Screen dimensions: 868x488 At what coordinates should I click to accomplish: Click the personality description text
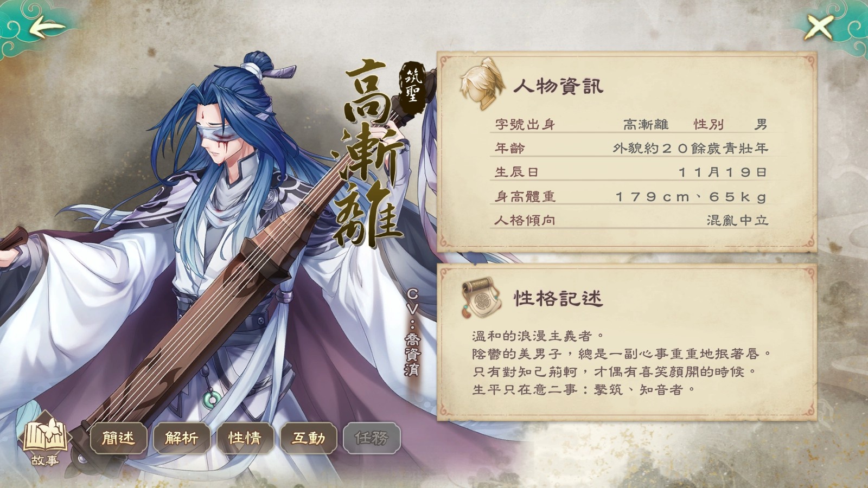point(622,362)
